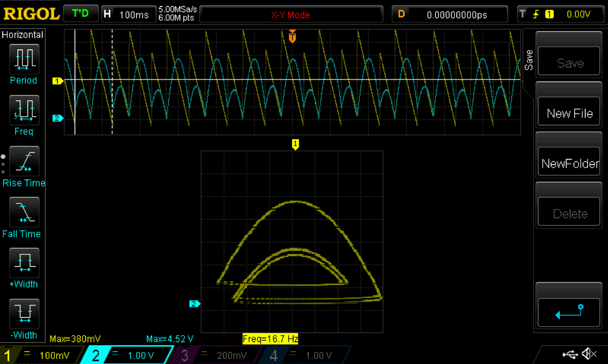Choose the New File button
Screen dimensions: 608x364
coord(569,112)
